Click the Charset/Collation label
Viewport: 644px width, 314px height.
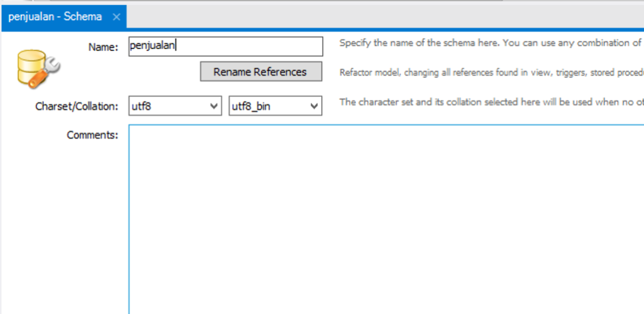[77, 106]
